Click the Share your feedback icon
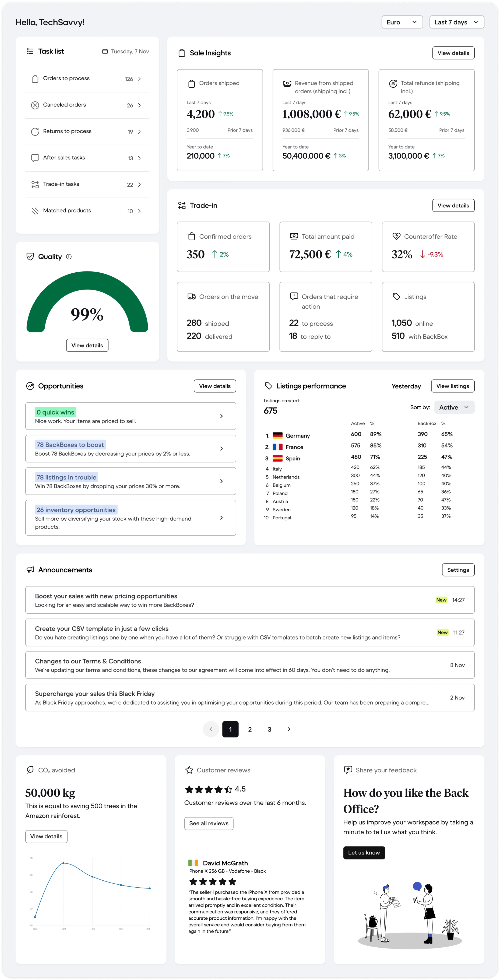This screenshot has height=980, width=500. click(x=348, y=770)
